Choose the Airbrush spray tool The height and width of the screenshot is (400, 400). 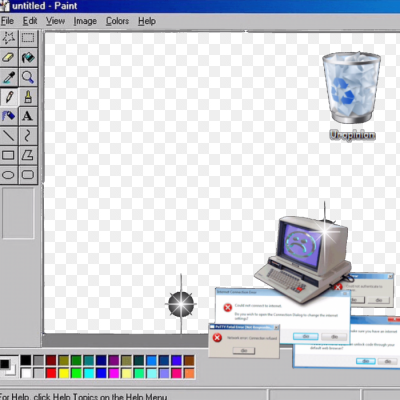(9, 116)
